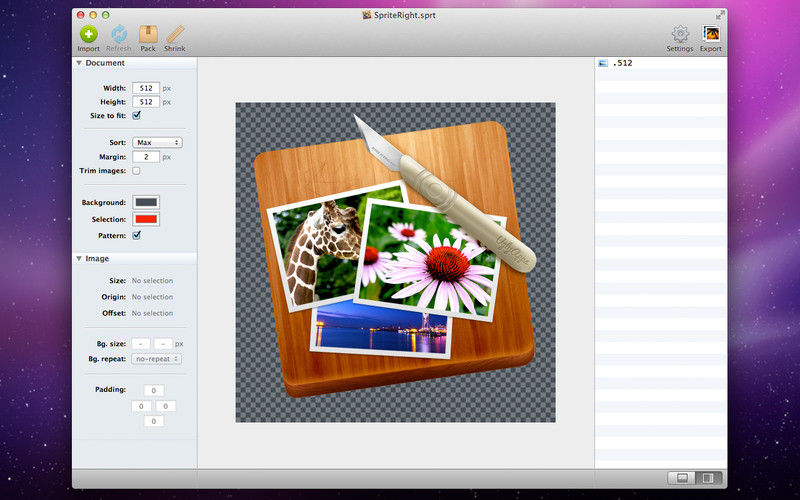Toggle the right panel view button
The height and width of the screenshot is (500, 800).
[x=709, y=478]
